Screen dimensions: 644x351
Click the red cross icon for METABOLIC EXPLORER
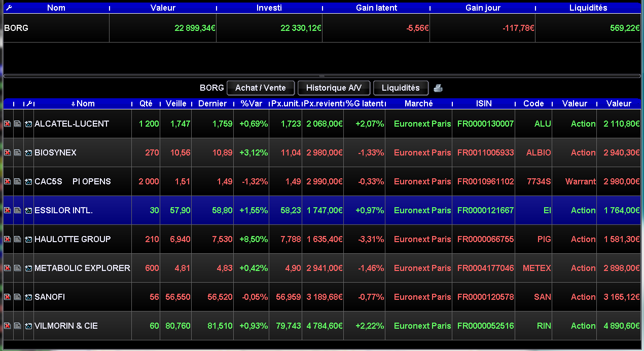pos(8,268)
